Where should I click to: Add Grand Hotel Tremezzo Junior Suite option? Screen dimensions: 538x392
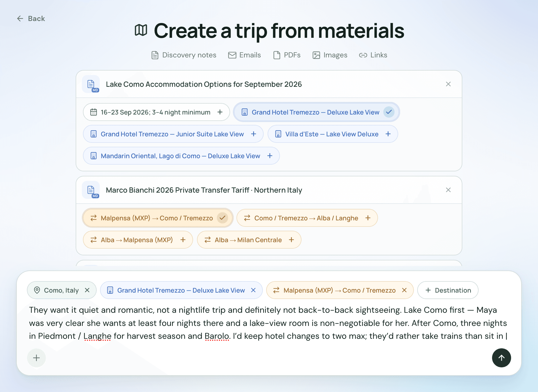coord(254,134)
